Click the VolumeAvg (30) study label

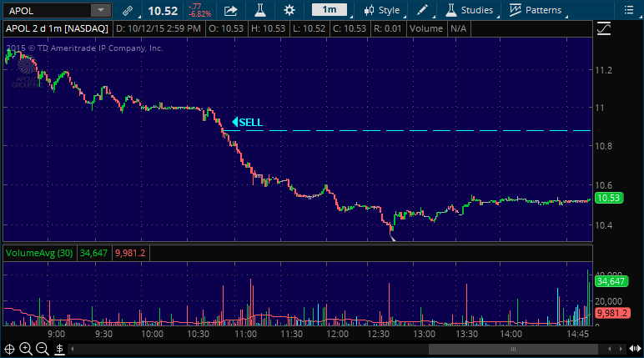[39, 253]
